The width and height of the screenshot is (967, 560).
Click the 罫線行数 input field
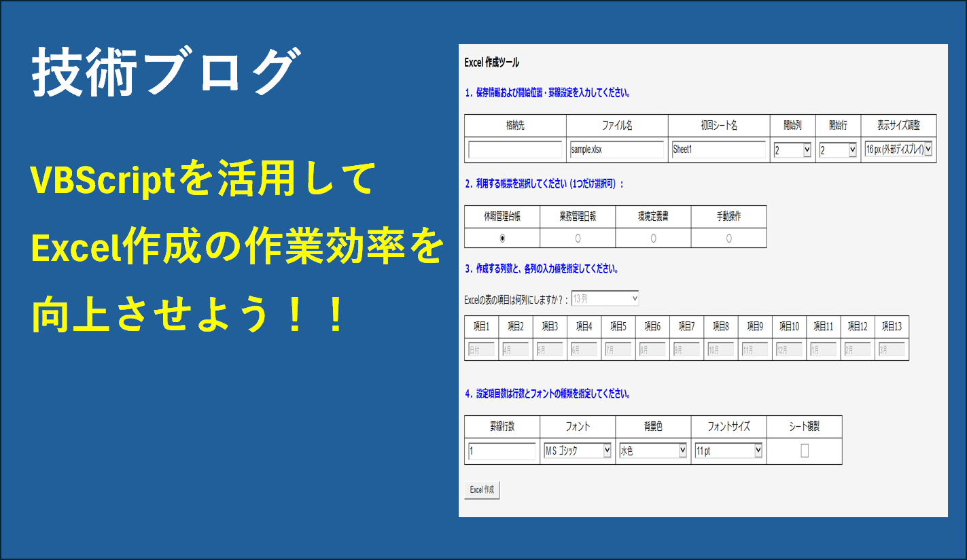[x=502, y=451]
